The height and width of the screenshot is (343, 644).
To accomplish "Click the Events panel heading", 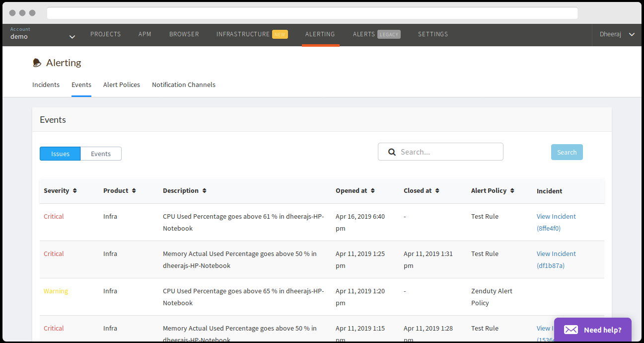I will coord(53,120).
